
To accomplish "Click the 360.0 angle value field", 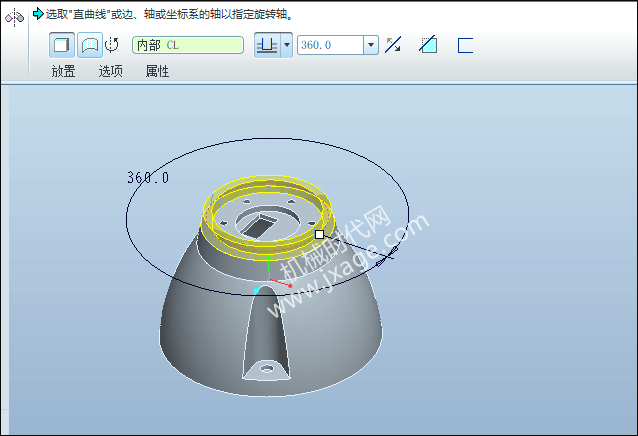I will click(330, 45).
